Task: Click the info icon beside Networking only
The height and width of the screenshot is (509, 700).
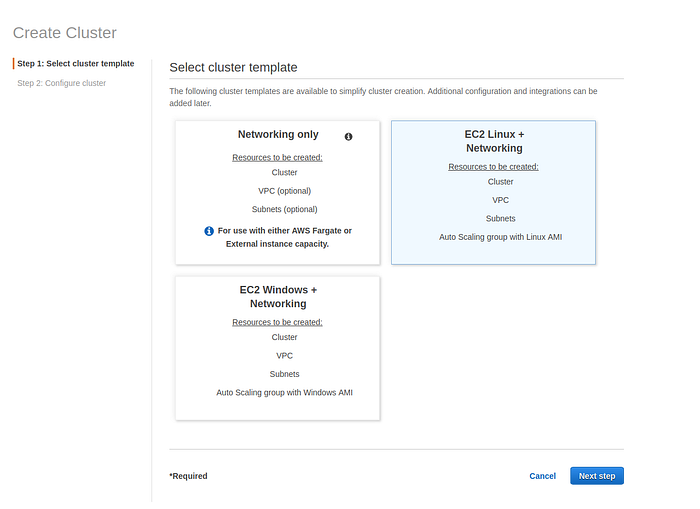Action: 348,137
